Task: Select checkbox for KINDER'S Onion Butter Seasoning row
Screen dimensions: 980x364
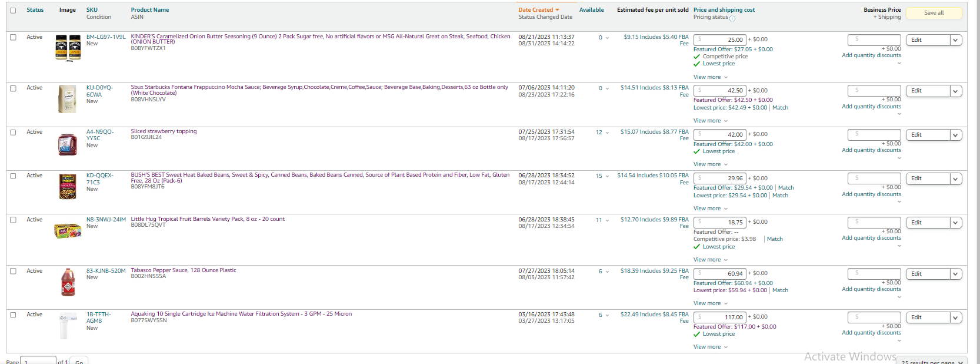Action: pos(13,37)
